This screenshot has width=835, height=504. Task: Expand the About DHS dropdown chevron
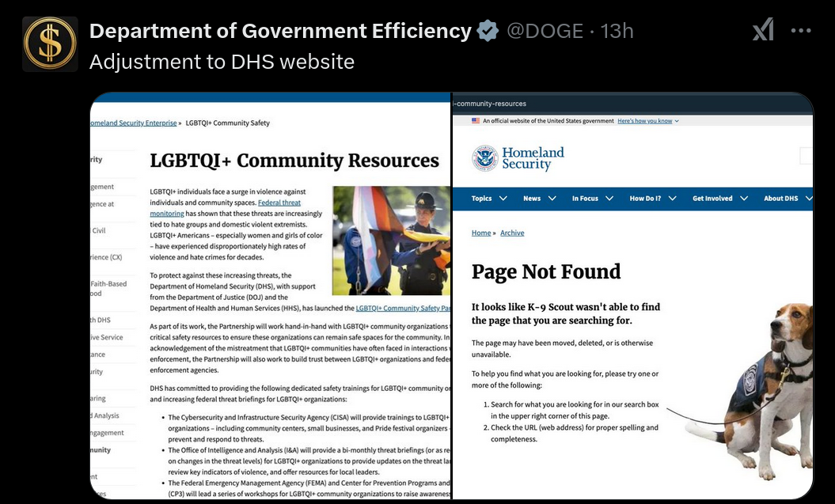pyautogui.click(x=809, y=198)
